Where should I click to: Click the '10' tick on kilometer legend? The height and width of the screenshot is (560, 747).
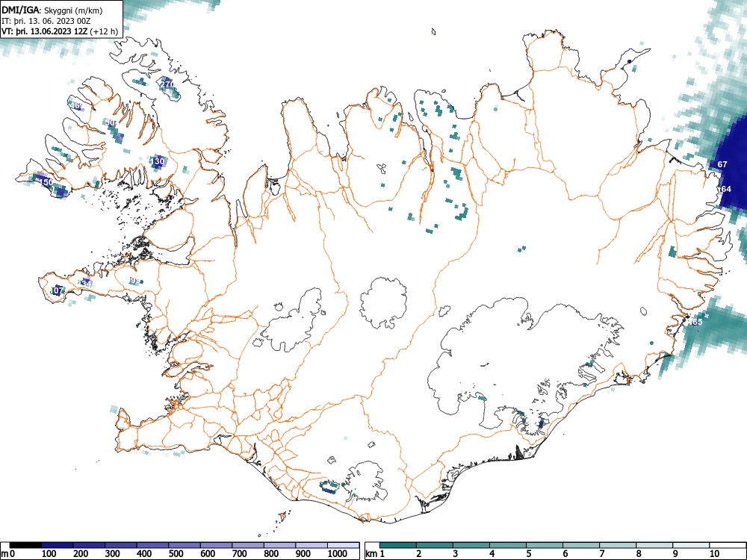(714, 554)
